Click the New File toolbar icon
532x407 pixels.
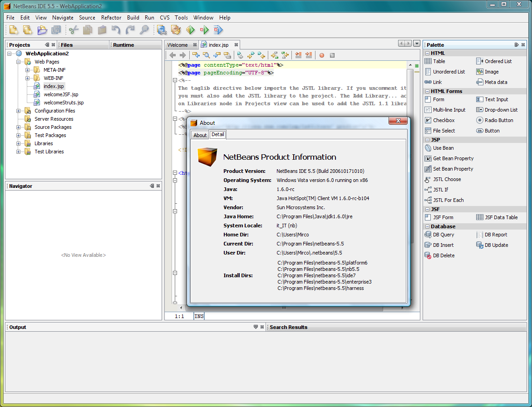pyautogui.click(x=14, y=30)
